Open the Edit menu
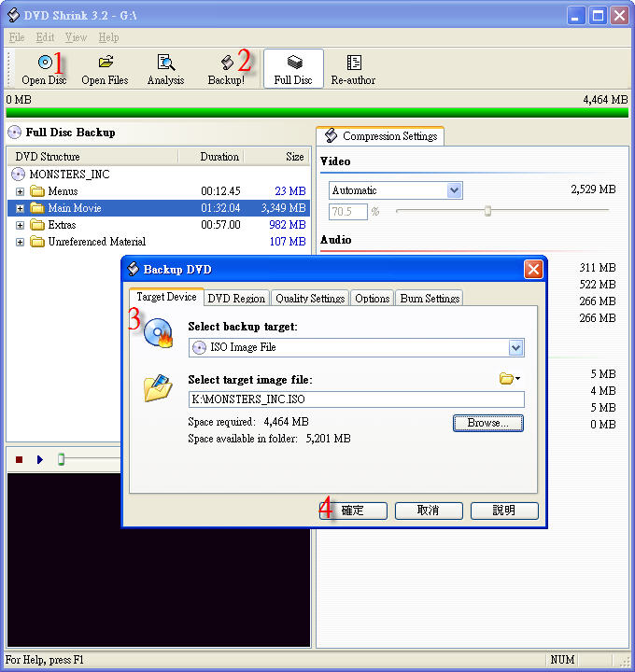 click(45, 37)
